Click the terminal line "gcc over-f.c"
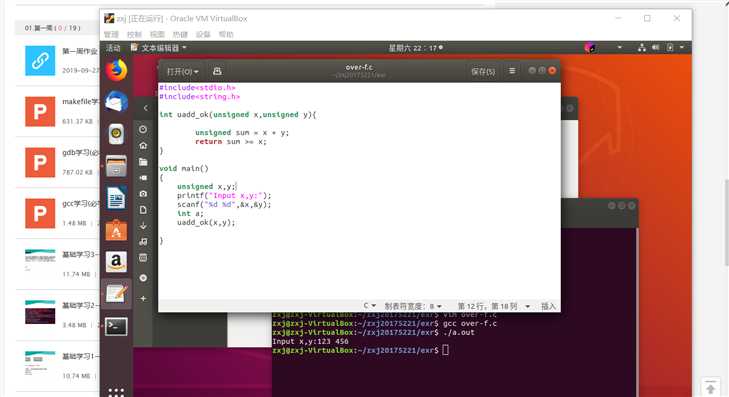 [x=470, y=323]
